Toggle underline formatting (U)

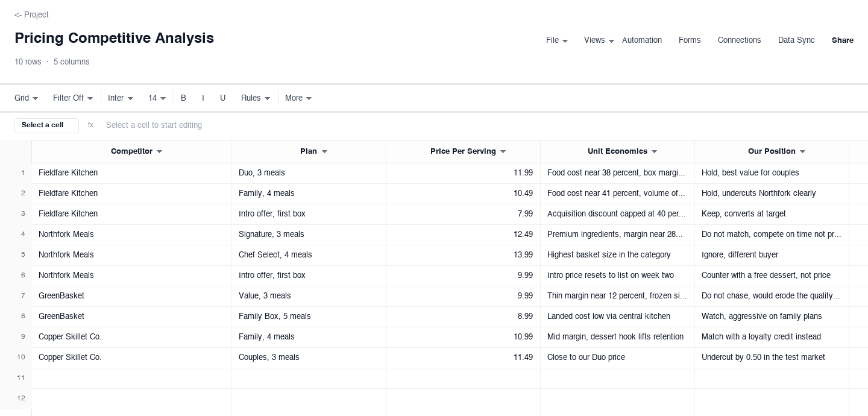222,98
